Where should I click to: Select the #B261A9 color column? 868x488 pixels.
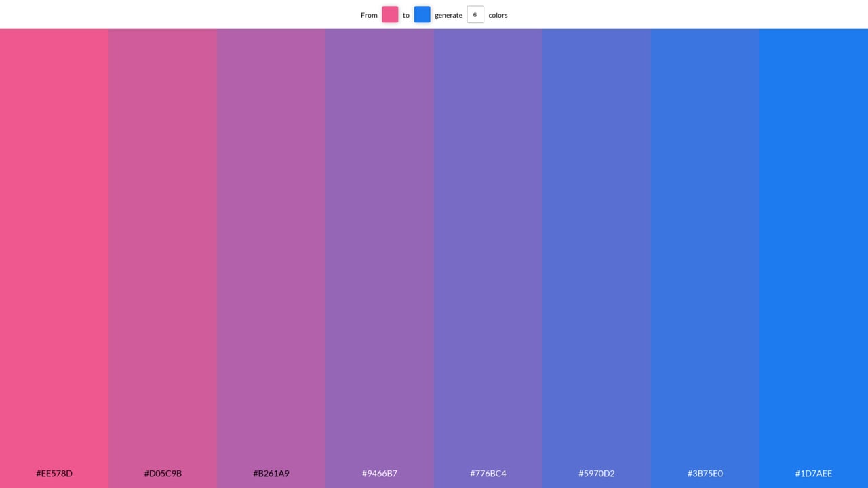[x=271, y=258]
